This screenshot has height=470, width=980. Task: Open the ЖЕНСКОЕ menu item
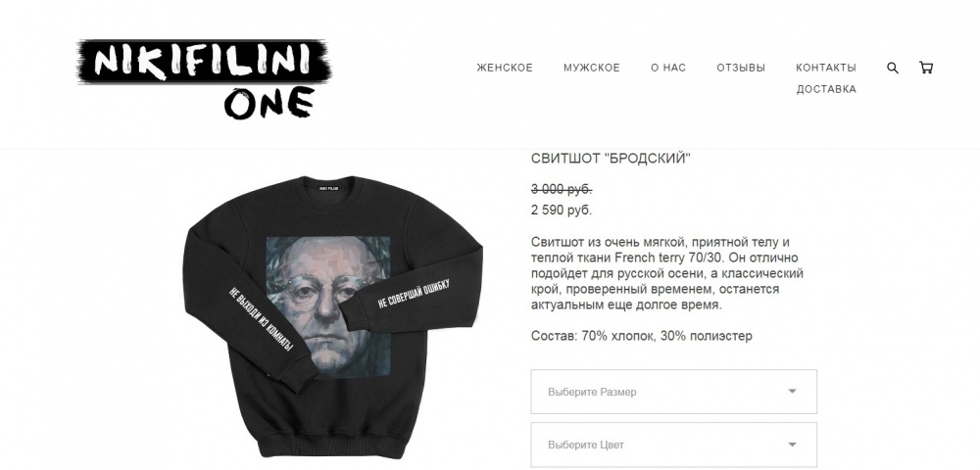[505, 68]
